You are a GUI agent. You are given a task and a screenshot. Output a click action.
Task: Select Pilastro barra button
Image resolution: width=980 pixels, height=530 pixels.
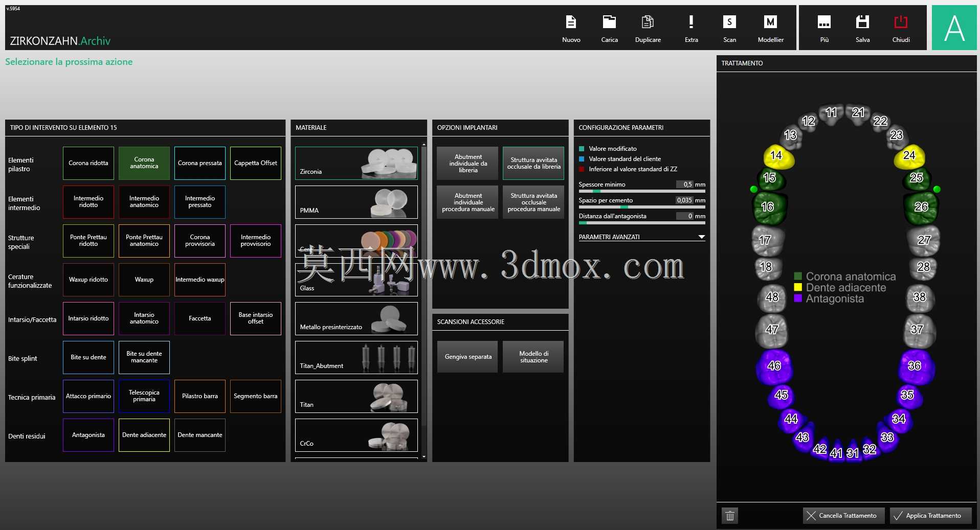point(200,396)
